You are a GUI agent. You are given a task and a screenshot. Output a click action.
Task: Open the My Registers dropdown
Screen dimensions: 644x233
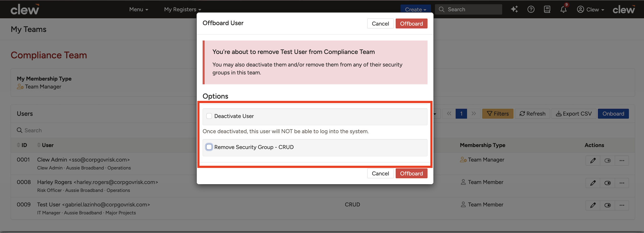click(182, 9)
